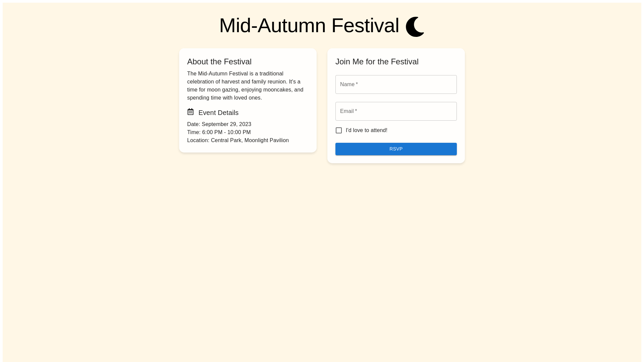644x362 pixels.
Task: Tick the attendance checkbox box
Action: [x=339, y=130]
